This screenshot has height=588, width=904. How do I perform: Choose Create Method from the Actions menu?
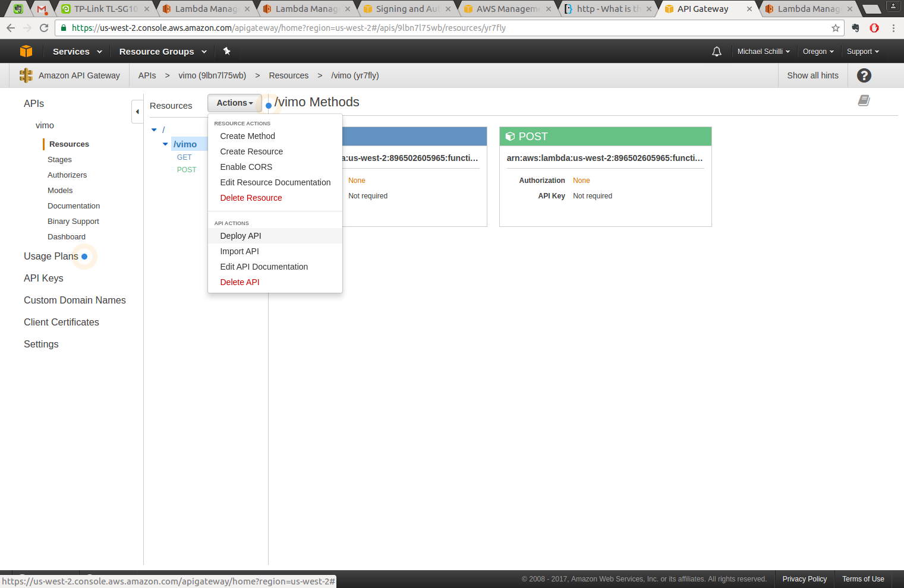(x=247, y=136)
